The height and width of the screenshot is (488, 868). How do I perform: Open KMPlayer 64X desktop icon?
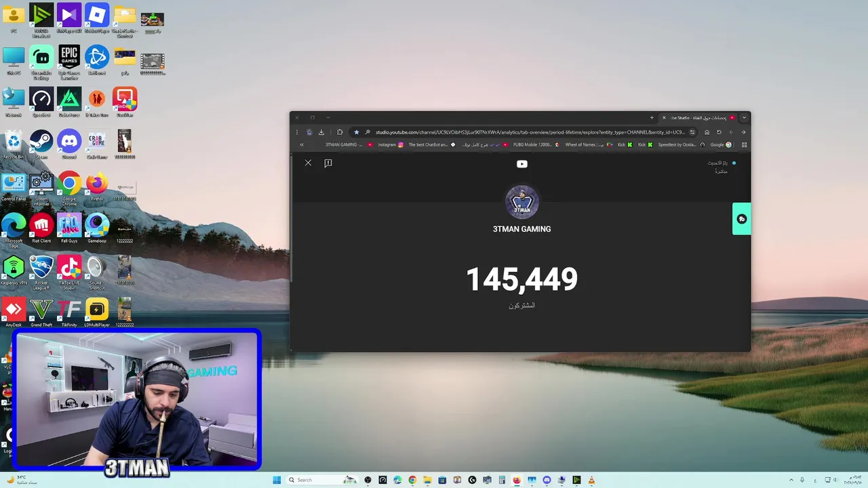click(x=69, y=19)
